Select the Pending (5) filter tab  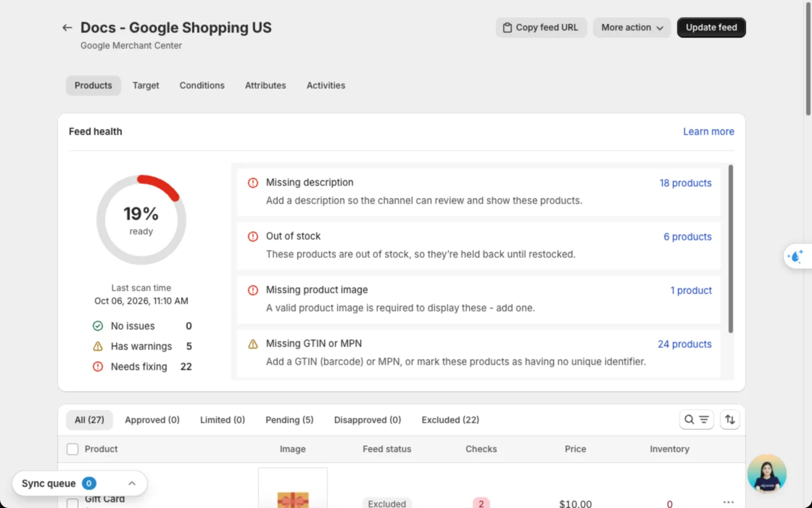pyautogui.click(x=289, y=420)
